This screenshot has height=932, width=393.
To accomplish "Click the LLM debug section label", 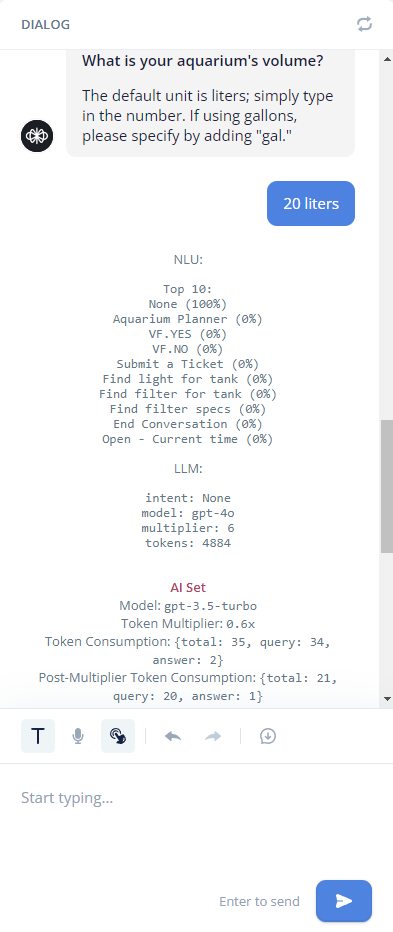I will [188, 468].
